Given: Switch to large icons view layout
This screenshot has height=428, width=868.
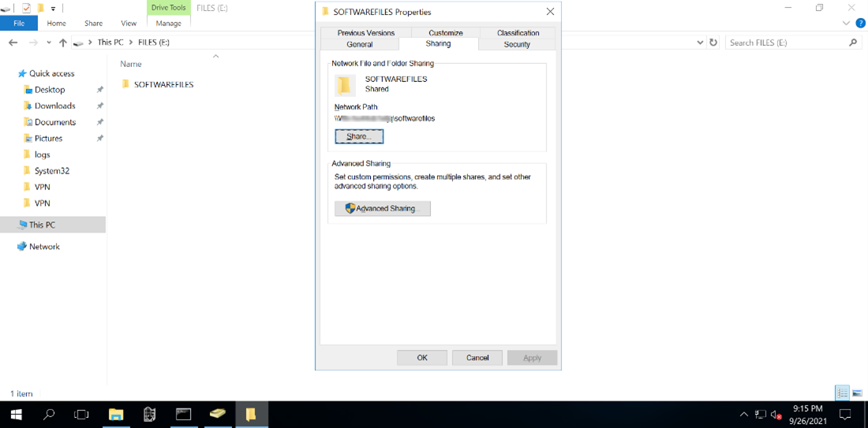Looking at the screenshot, I should pos(857,393).
